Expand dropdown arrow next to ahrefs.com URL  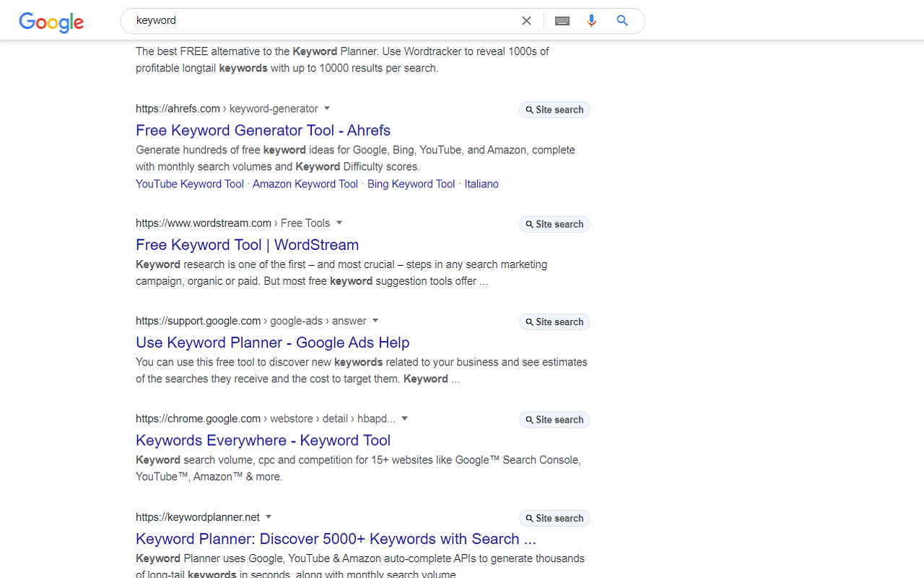click(327, 108)
